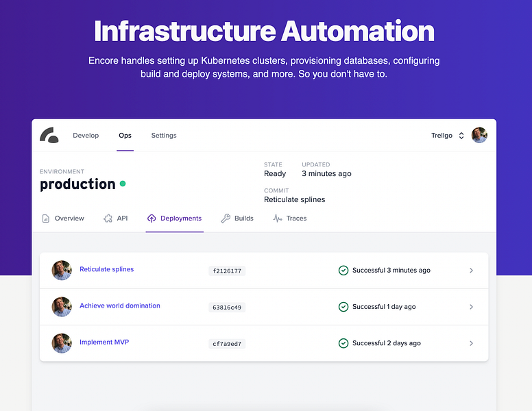Select the Deployments tab label

181,219
